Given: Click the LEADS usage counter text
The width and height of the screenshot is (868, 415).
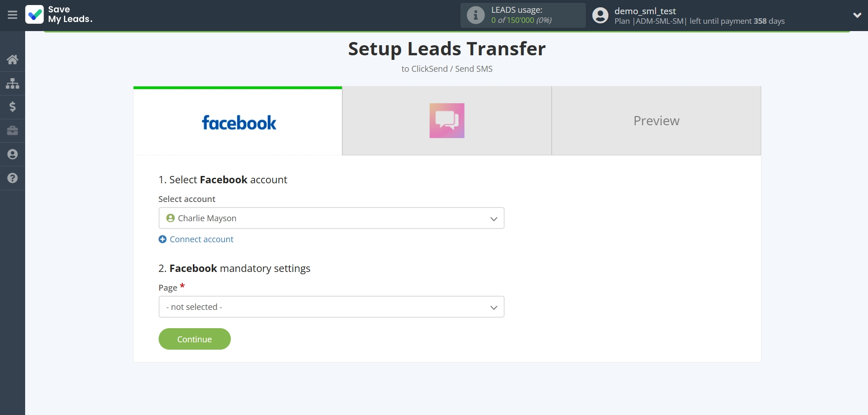Looking at the screenshot, I should 521,20.
